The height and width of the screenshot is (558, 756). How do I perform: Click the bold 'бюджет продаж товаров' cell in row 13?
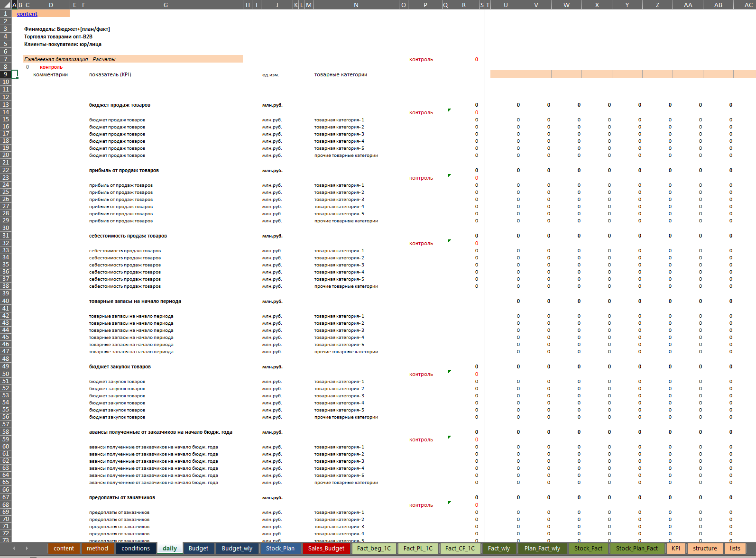120,105
